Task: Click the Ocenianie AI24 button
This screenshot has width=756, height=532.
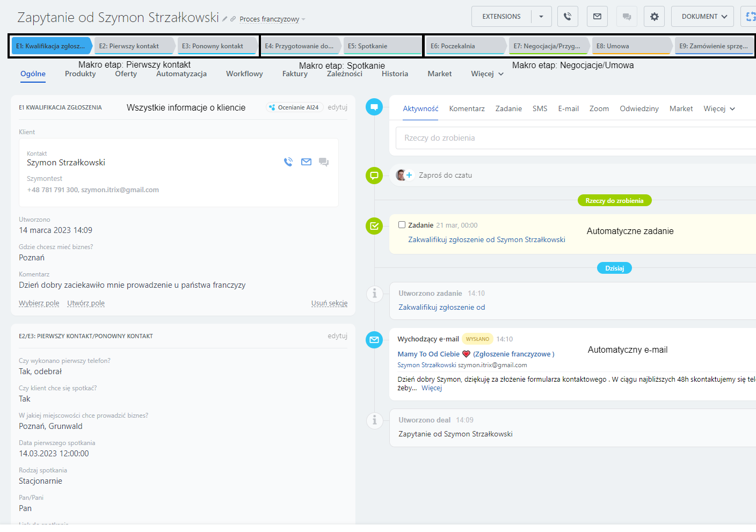Action: 294,107
